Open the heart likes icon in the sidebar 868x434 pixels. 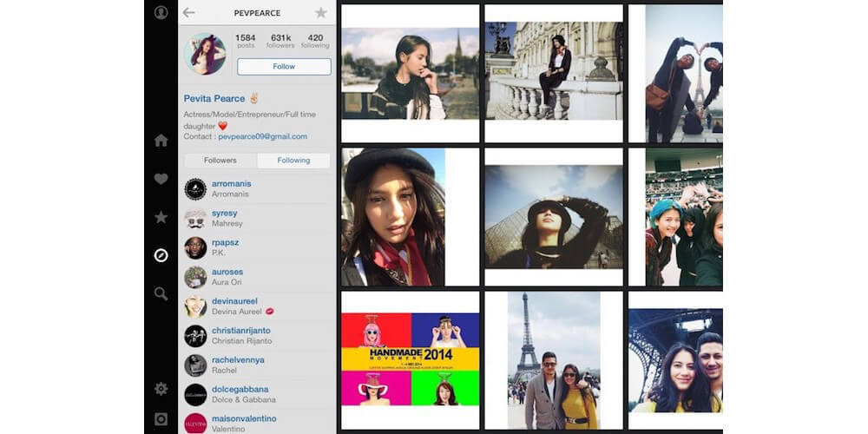(161, 179)
